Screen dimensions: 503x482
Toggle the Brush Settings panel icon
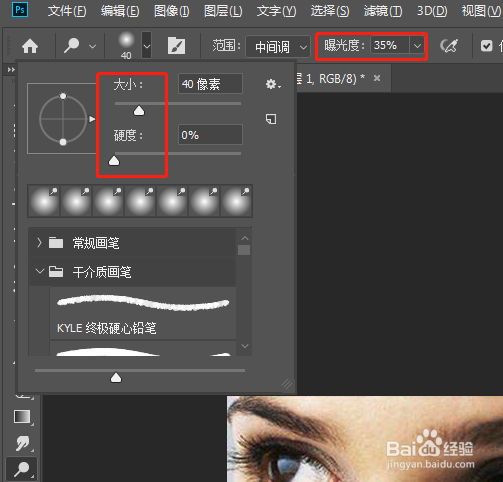pyautogui.click(x=176, y=46)
